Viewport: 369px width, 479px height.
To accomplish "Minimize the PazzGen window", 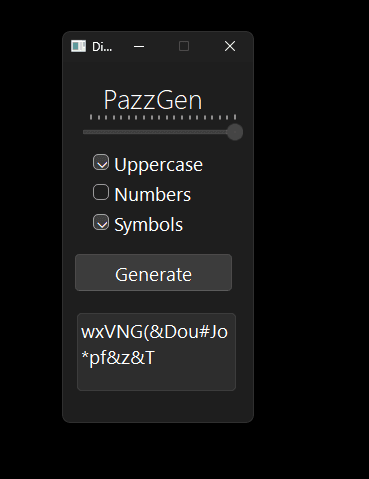I will (x=139, y=46).
